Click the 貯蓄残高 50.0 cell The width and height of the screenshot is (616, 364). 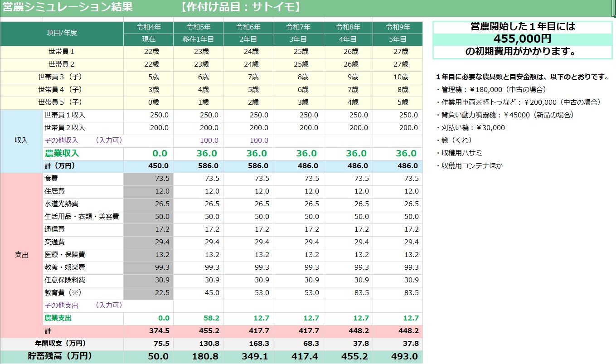[x=148, y=357]
